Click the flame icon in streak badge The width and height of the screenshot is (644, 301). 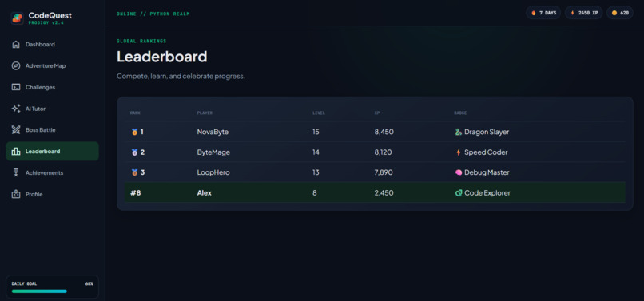[x=534, y=13]
